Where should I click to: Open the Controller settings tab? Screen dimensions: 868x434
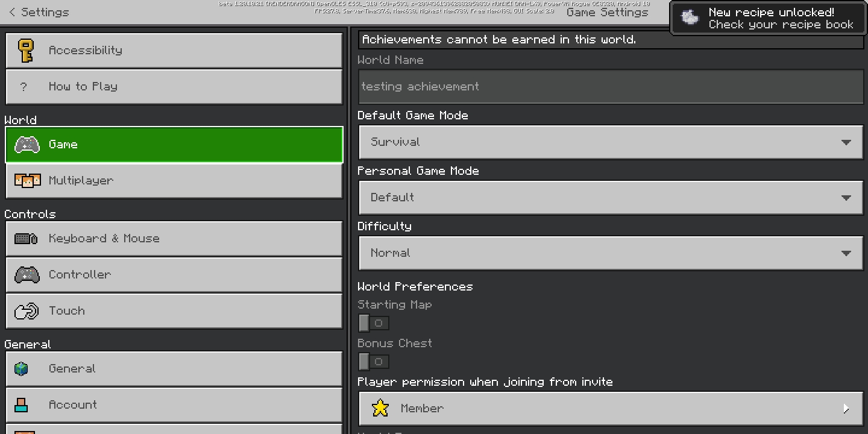point(174,275)
